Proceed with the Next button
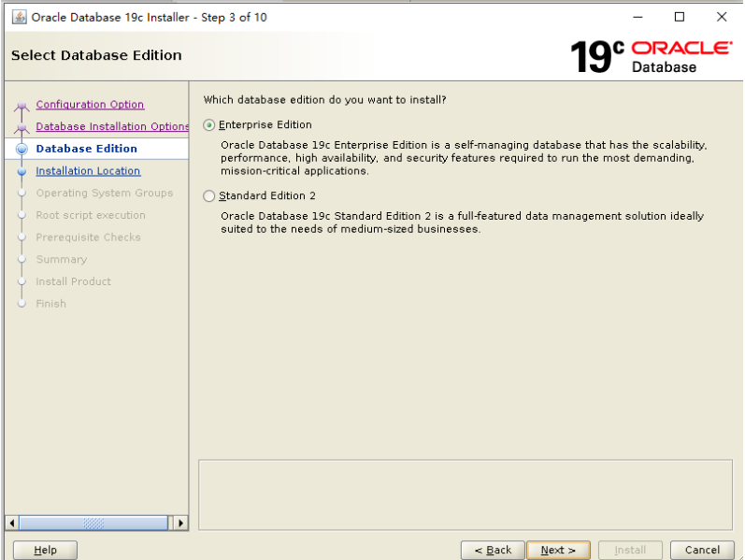This screenshot has width=745, height=560. coord(558,550)
